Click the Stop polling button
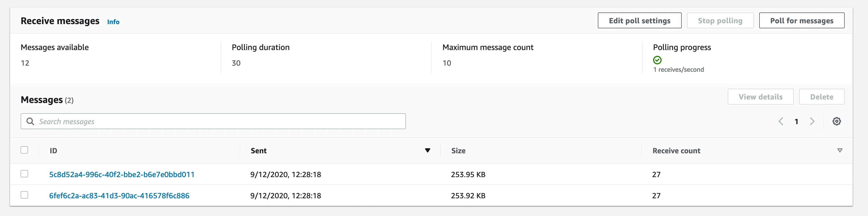This screenshot has width=868, height=216. pyautogui.click(x=720, y=21)
